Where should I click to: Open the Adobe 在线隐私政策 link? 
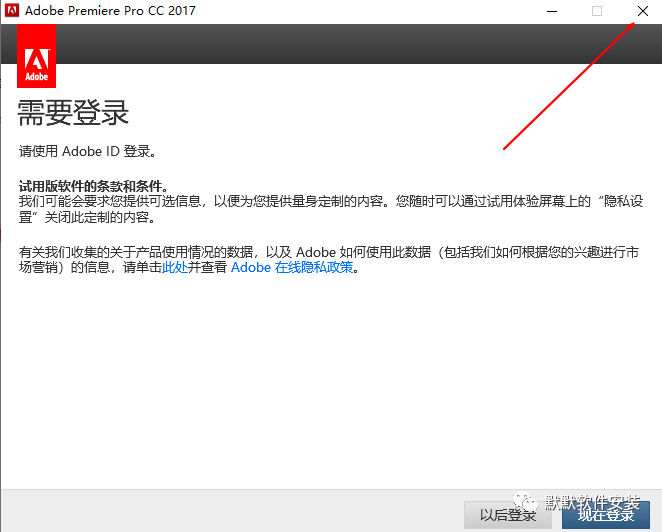click(x=292, y=268)
